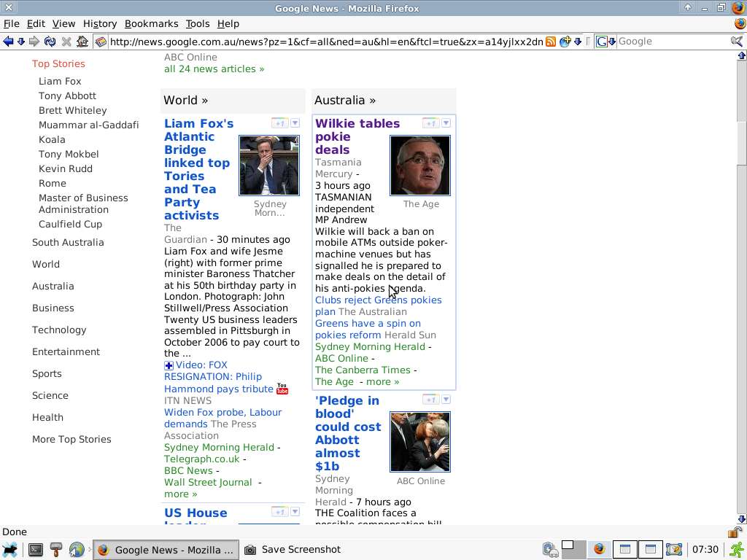Screen dimensions: 747x560
Task: Click More Top Stories in the sidebar
Action: tap(71, 440)
